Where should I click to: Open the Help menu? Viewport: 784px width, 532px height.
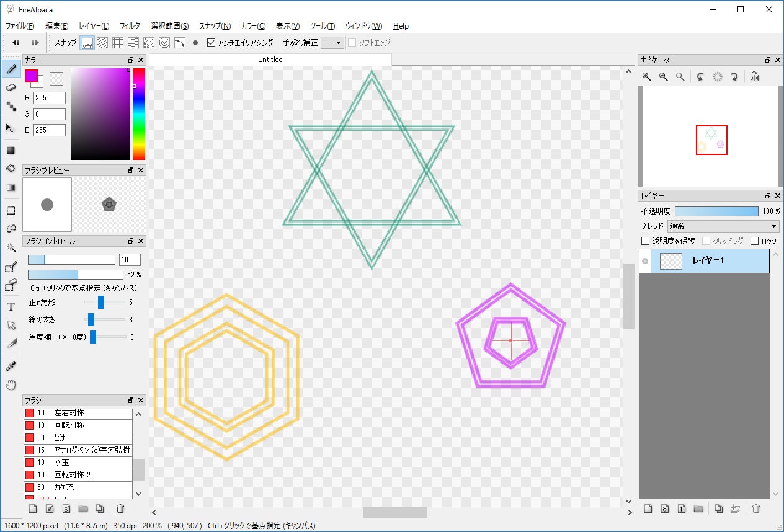401,26
